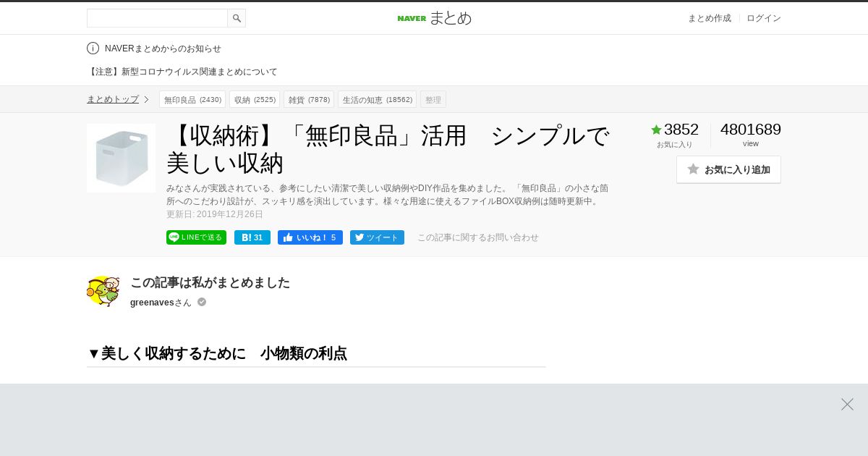Click the search magnifier icon button
Viewport: 868px width, 456px height.
(x=237, y=18)
